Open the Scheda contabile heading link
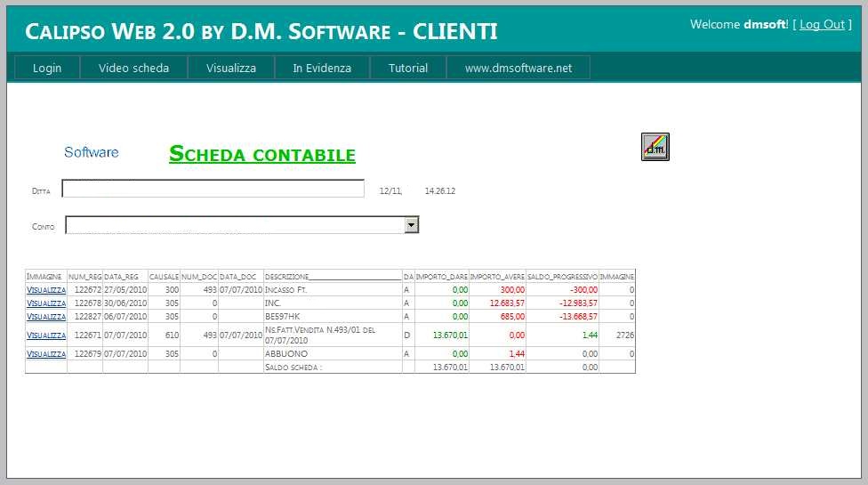The width and height of the screenshot is (868, 485). click(x=261, y=153)
